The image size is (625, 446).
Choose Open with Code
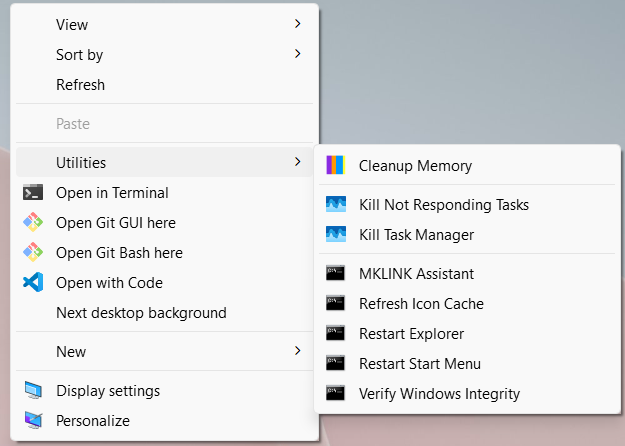click(164, 283)
